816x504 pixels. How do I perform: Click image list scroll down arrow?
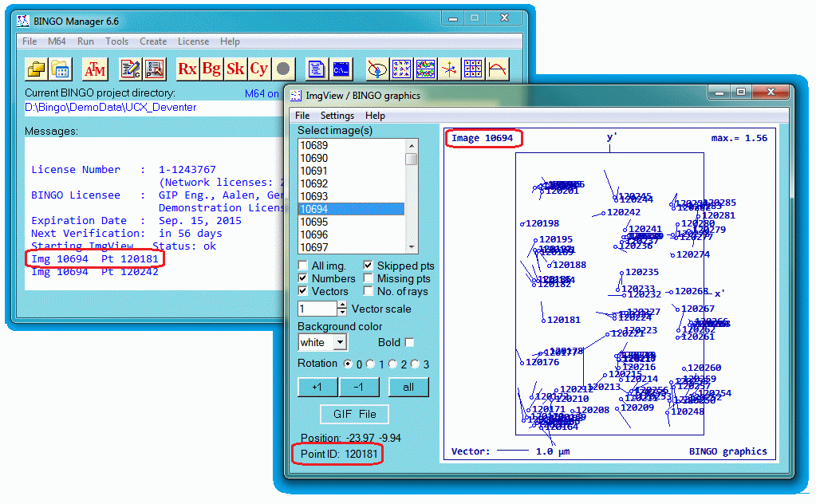pos(411,247)
